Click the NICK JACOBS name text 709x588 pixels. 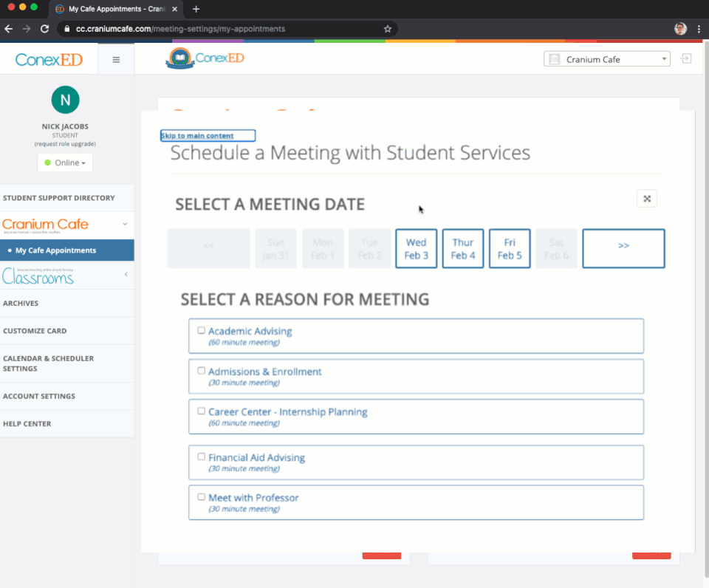(65, 126)
